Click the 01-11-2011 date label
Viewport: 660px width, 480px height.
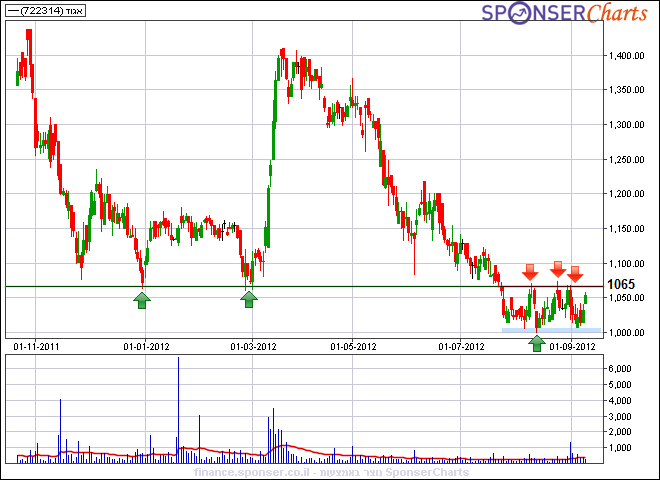click(36, 347)
